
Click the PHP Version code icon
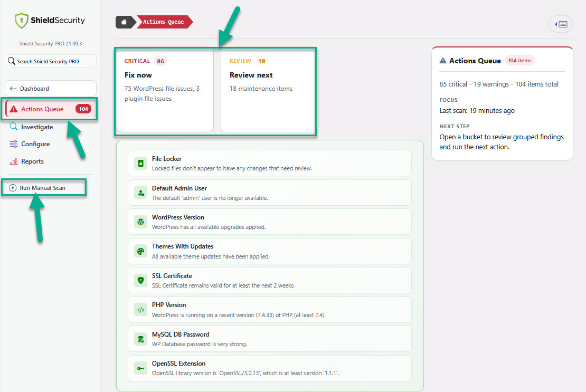tap(141, 310)
